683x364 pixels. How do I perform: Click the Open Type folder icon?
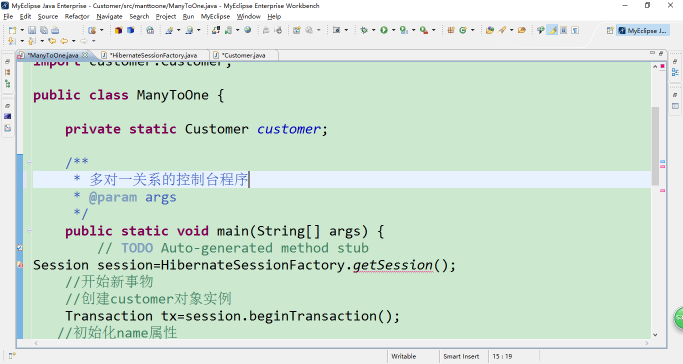pyautogui.click(x=490, y=30)
